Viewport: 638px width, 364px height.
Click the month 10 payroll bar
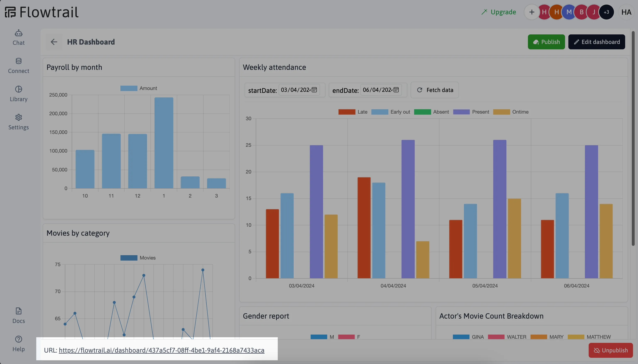click(85, 169)
